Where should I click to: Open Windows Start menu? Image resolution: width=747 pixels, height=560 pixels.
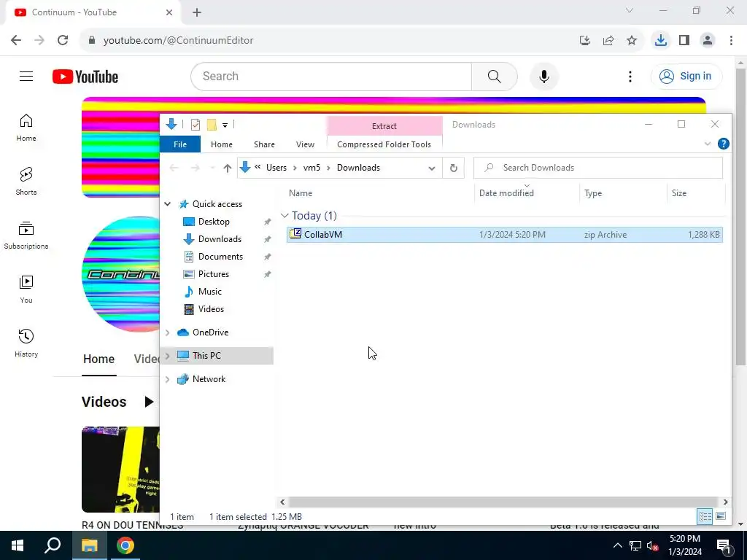click(x=18, y=545)
